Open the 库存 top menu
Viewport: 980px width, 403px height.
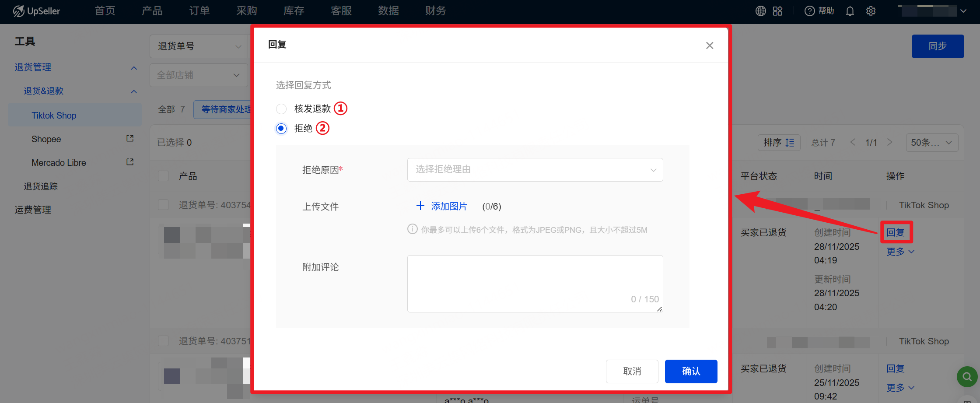294,11
